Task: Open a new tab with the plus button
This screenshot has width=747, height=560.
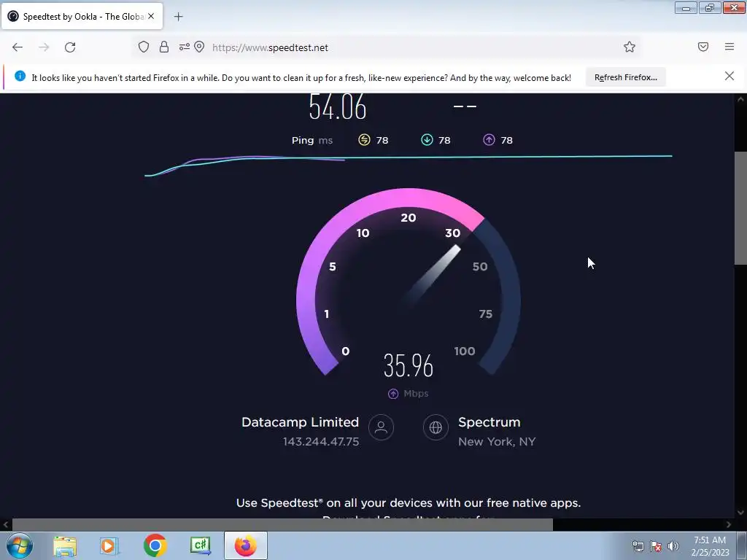Action: coord(178,17)
